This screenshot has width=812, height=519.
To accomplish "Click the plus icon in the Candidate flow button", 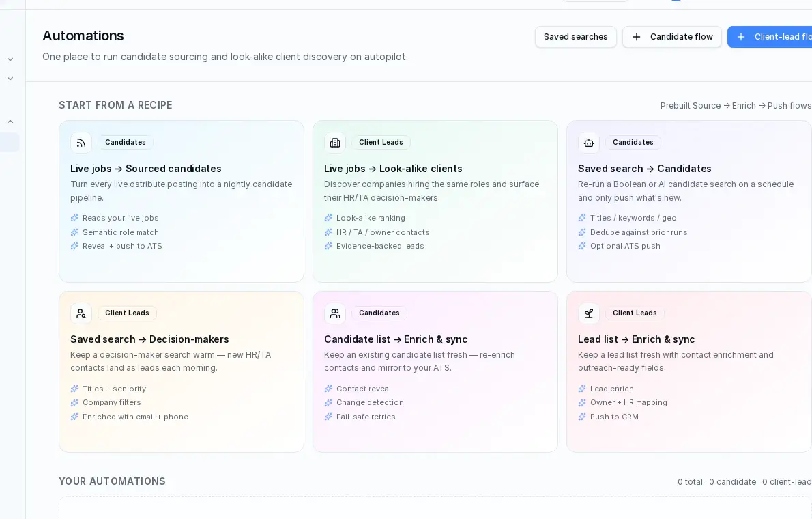I will click(x=637, y=37).
